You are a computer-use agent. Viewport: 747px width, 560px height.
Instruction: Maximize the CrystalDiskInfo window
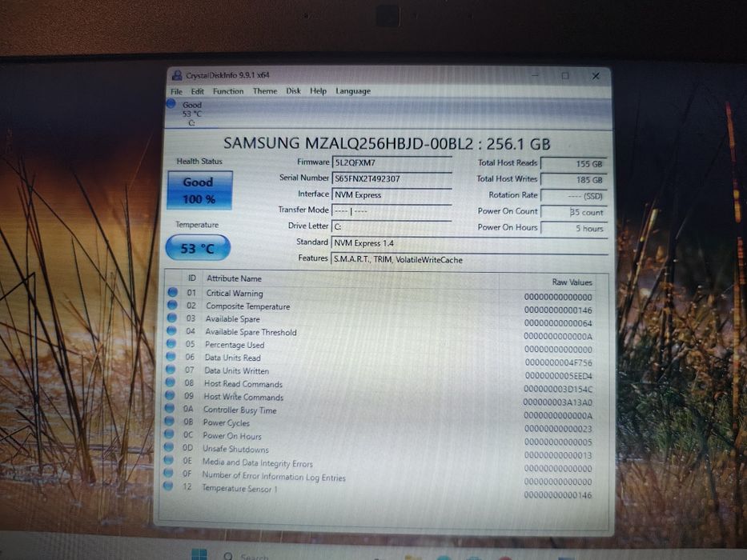[x=565, y=76]
